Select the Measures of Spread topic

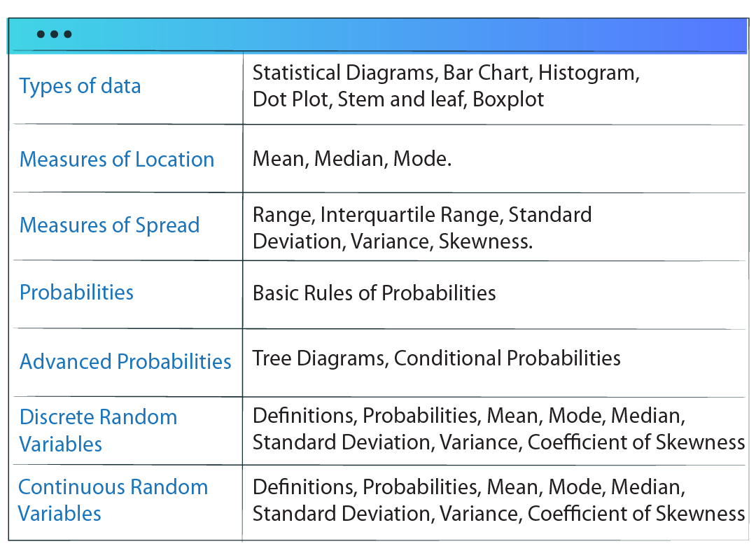click(109, 225)
